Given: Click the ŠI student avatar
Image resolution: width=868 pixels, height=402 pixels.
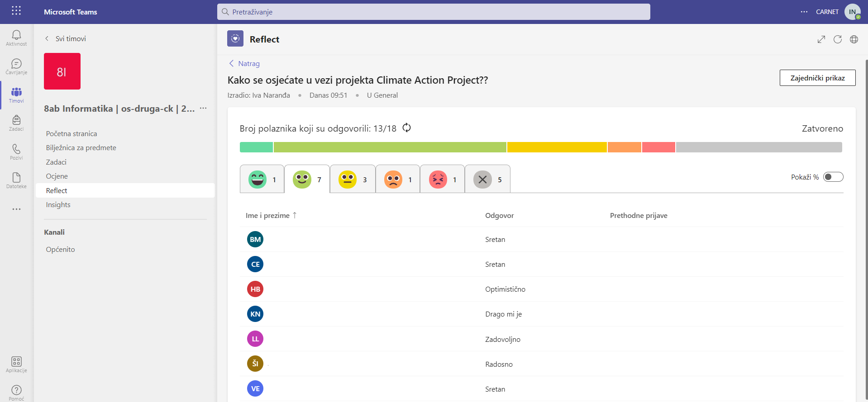Looking at the screenshot, I should coord(255,364).
